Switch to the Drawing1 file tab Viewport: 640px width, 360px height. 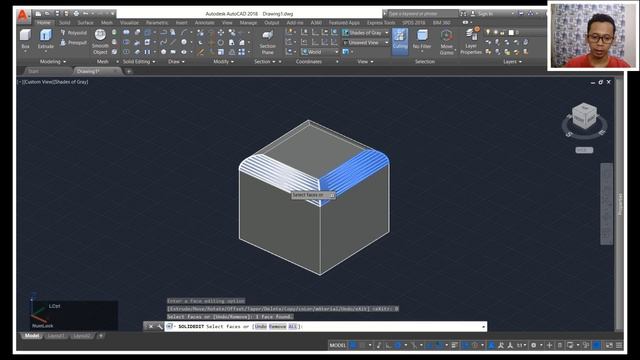coord(97,71)
